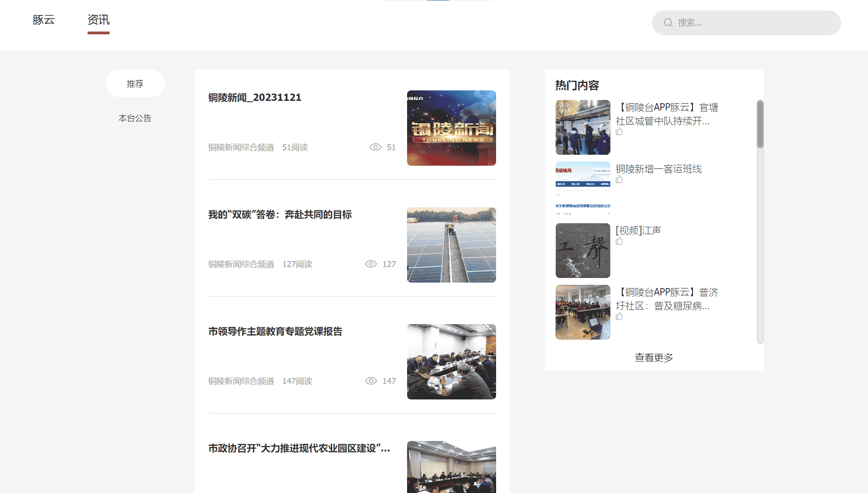Image resolution: width=868 pixels, height=493 pixels.
Task: Click the 市政协 conference room thumbnail
Action: (451, 467)
